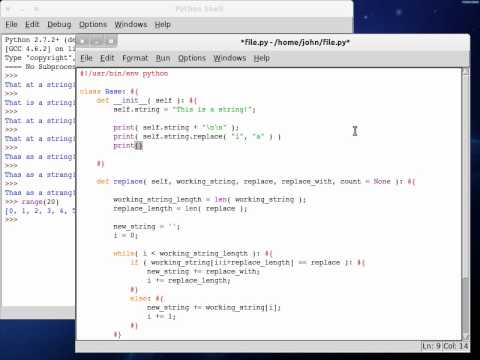Click the '[GCC 4.6.2]' line in Python Shell
The image size is (480, 360).
pyautogui.click(x=40, y=49)
